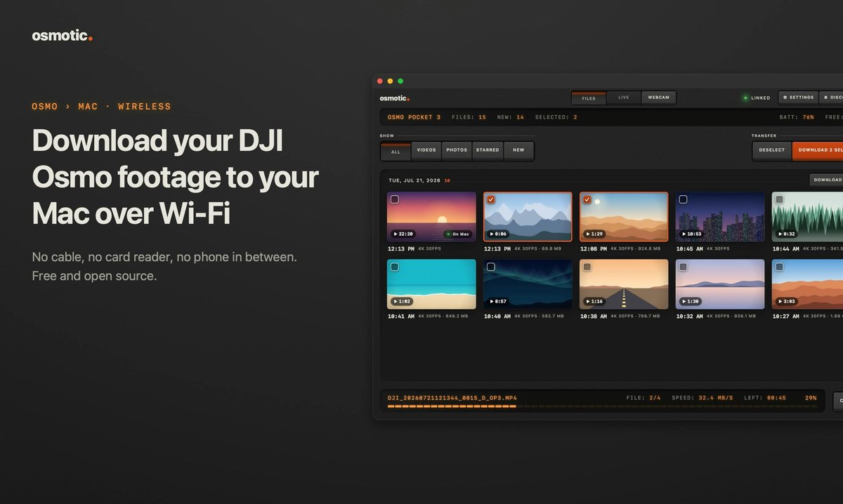The height and width of the screenshot is (504, 843).
Task: Filter the list to Videos only
Action: tap(426, 150)
